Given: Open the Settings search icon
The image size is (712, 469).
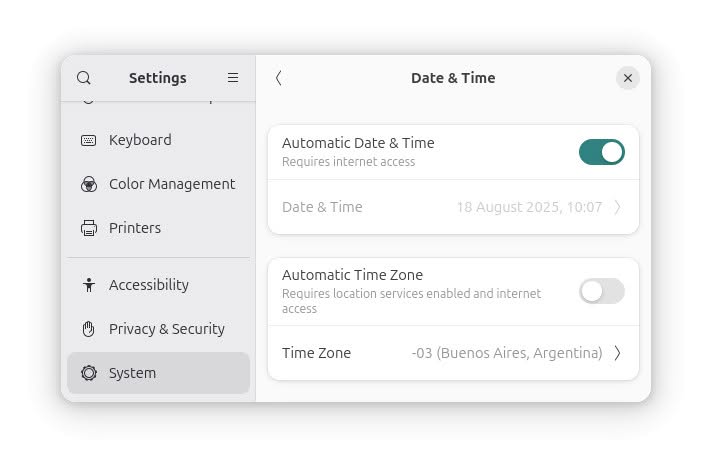Looking at the screenshot, I should pyautogui.click(x=84, y=78).
